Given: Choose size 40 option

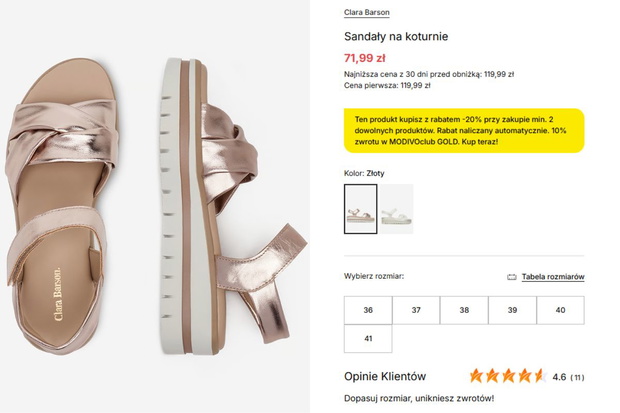Looking at the screenshot, I should pyautogui.click(x=560, y=310).
